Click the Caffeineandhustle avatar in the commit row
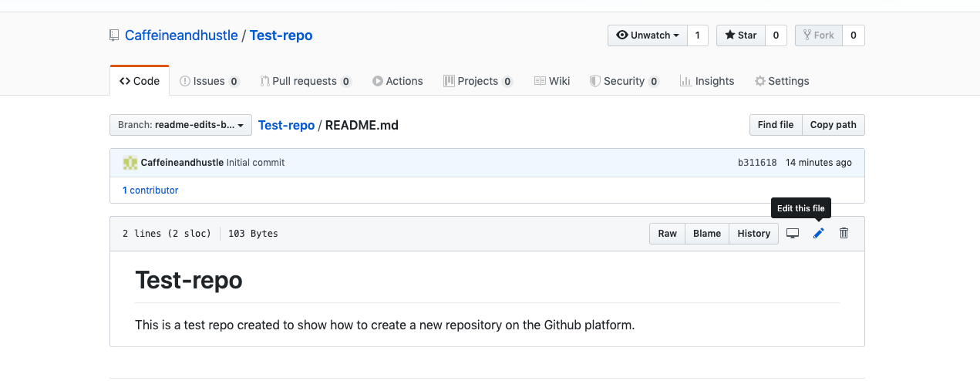The height and width of the screenshot is (381, 980). 130,163
